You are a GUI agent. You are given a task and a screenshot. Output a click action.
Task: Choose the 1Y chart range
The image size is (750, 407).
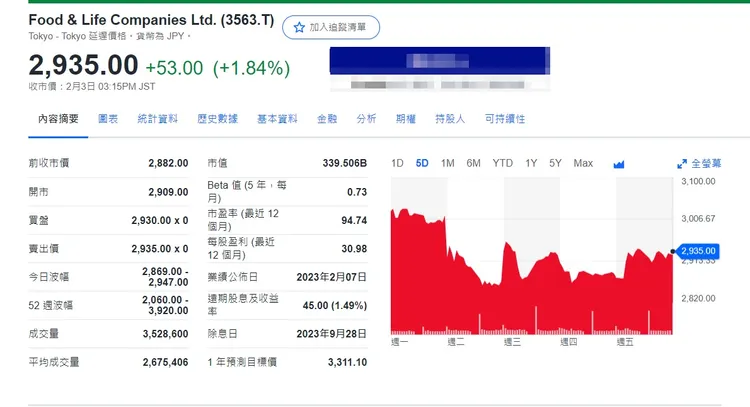(531, 163)
